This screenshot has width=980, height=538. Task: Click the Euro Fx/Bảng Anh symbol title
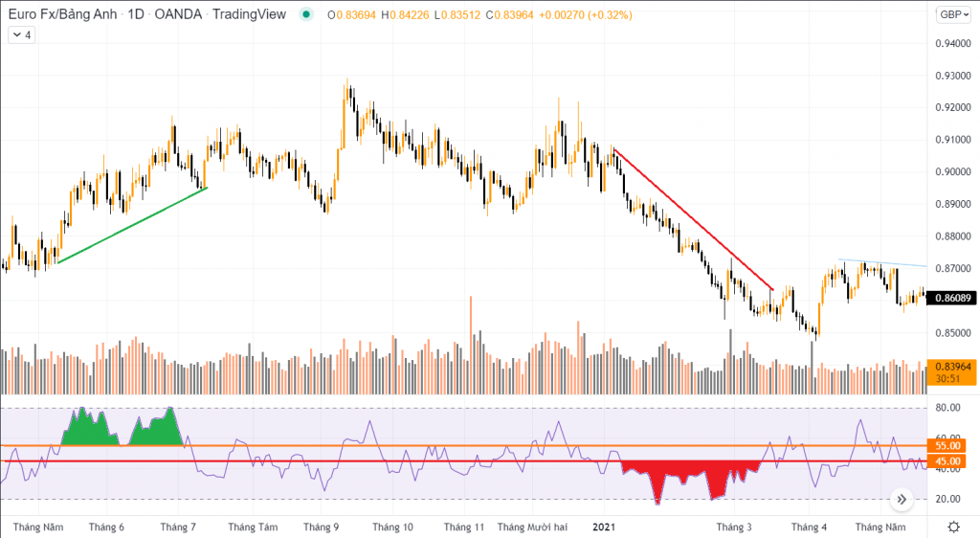pos(62,14)
